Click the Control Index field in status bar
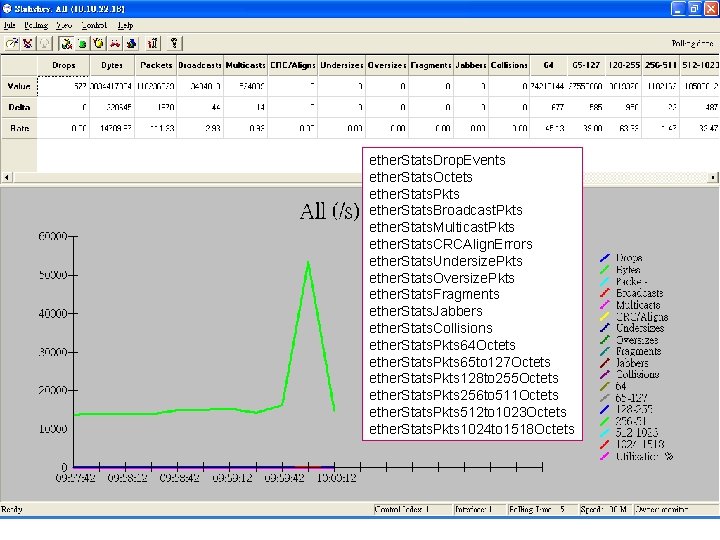The height and width of the screenshot is (540, 720). tap(412, 509)
